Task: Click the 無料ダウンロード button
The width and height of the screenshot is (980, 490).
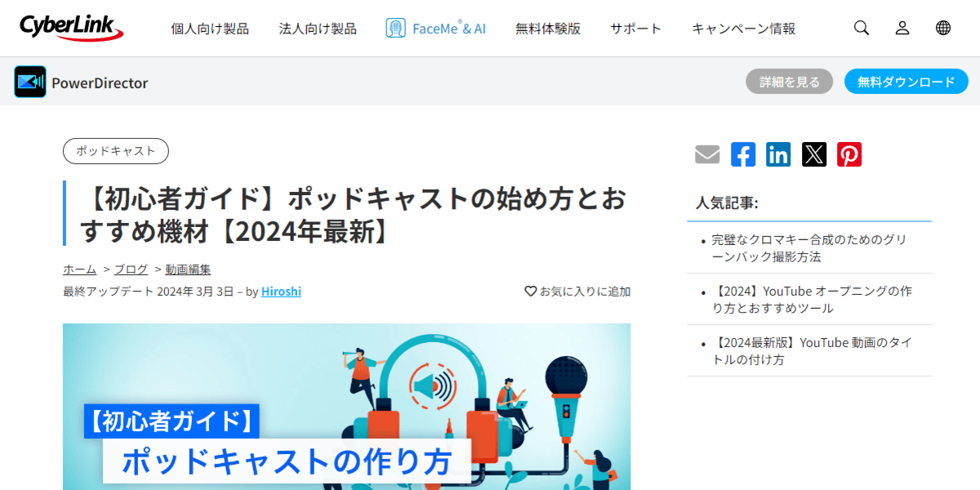Action: tap(906, 82)
